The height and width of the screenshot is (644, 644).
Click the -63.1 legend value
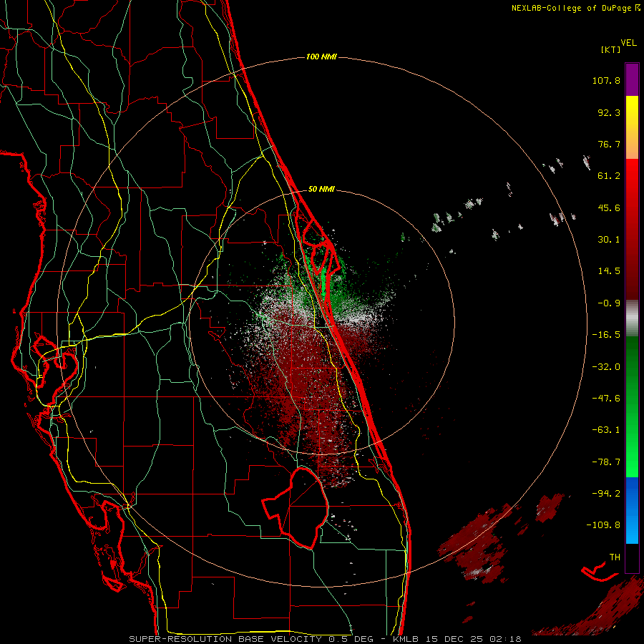coord(606,430)
